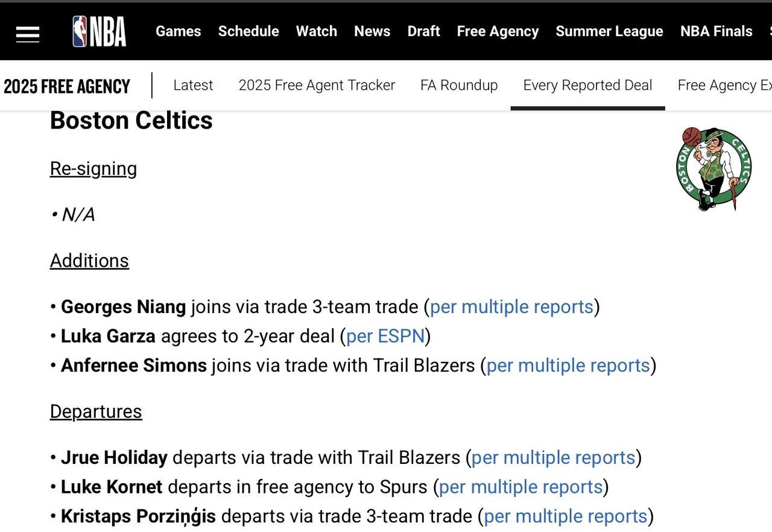Open the FA Roundup tab

459,85
